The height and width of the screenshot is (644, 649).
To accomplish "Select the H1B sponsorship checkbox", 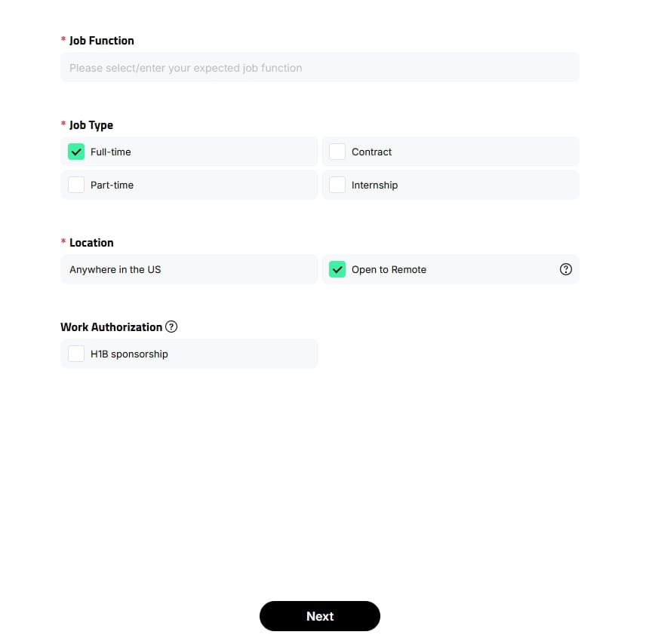I will [76, 354].
